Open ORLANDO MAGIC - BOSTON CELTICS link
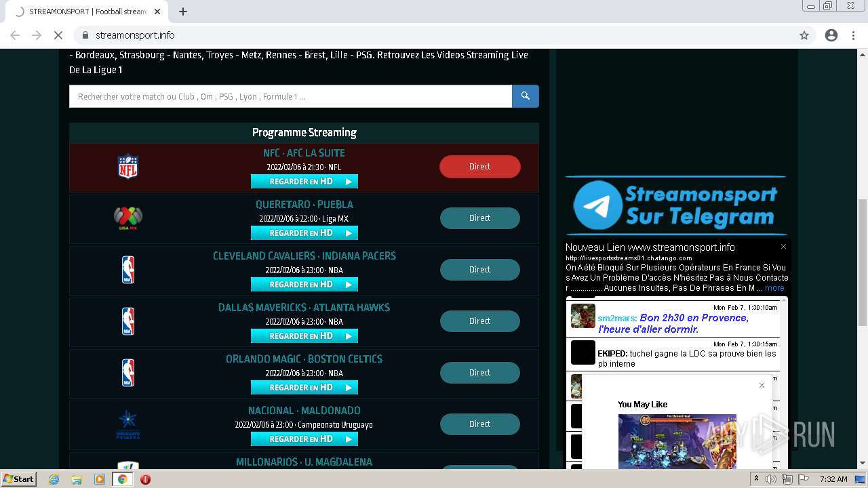Viewport: 868px width, 488px height. point(304,359)
